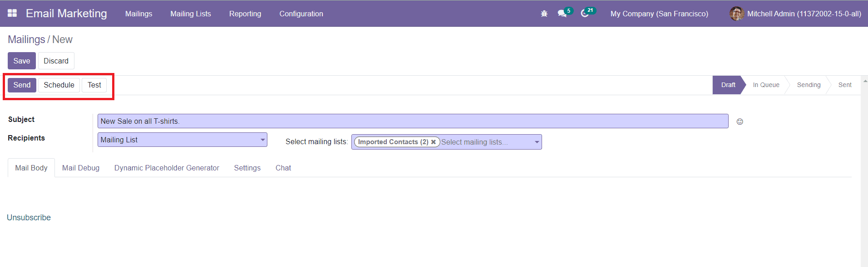Screen dimensions: 868x267
Task: Click the debug bug icon
Action: coord(544,14)
